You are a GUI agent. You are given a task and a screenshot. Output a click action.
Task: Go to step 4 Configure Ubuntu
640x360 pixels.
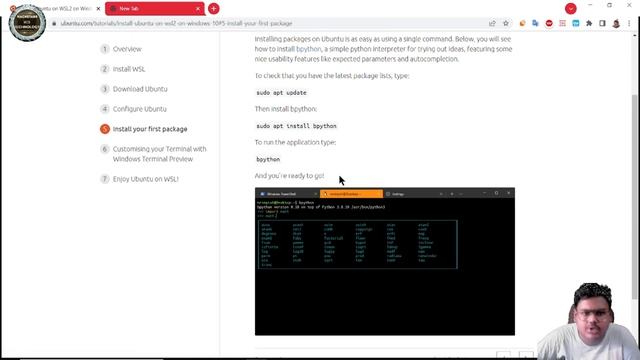pos(140,109)
